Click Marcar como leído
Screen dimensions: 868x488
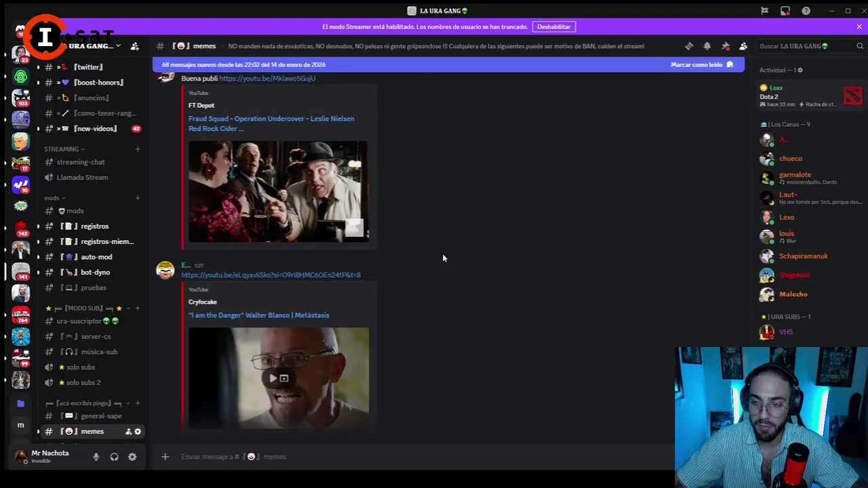[702, 64]
